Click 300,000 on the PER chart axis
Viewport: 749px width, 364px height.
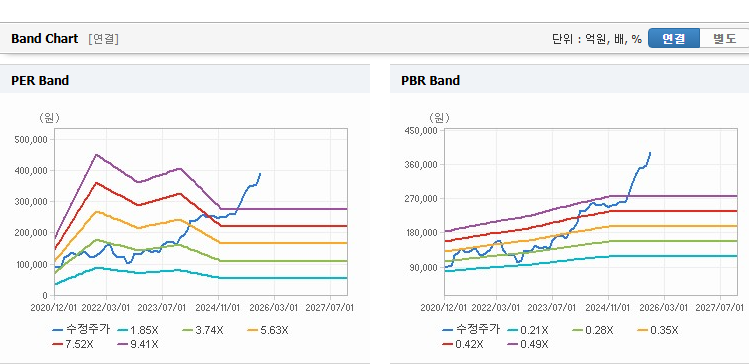click(32, 202)
